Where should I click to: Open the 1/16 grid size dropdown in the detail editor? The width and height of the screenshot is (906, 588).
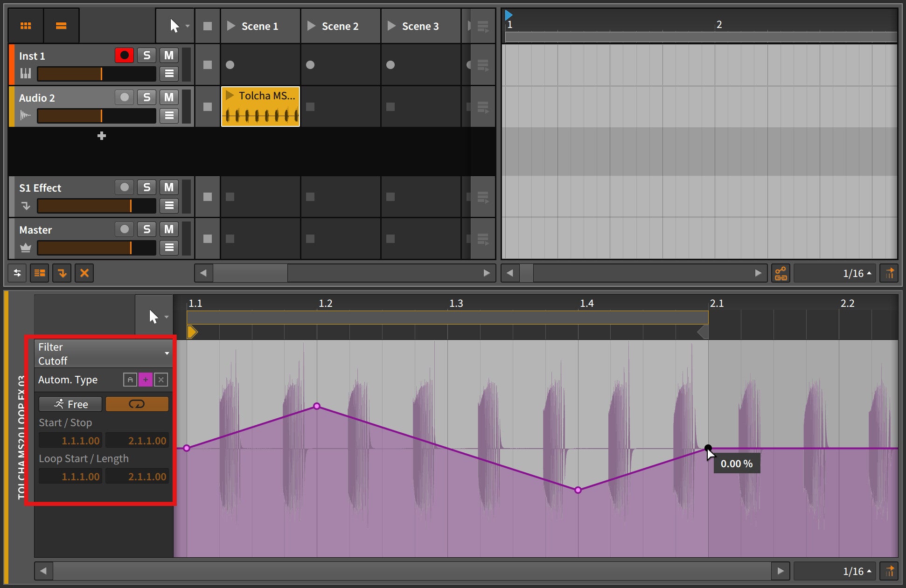pos(857,571)
